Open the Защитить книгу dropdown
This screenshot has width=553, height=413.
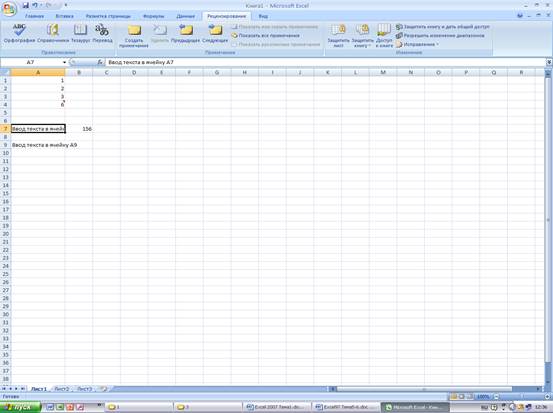(x=362, y=36)
